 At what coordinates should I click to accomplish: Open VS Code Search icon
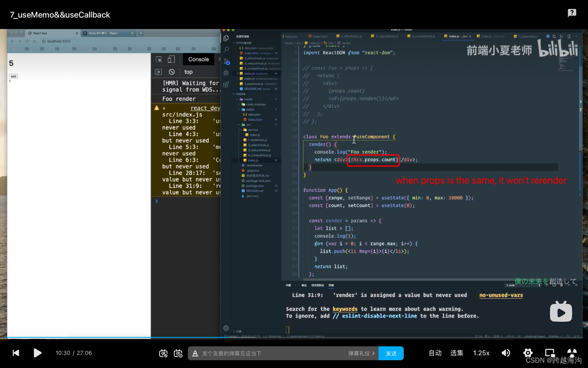226,49
